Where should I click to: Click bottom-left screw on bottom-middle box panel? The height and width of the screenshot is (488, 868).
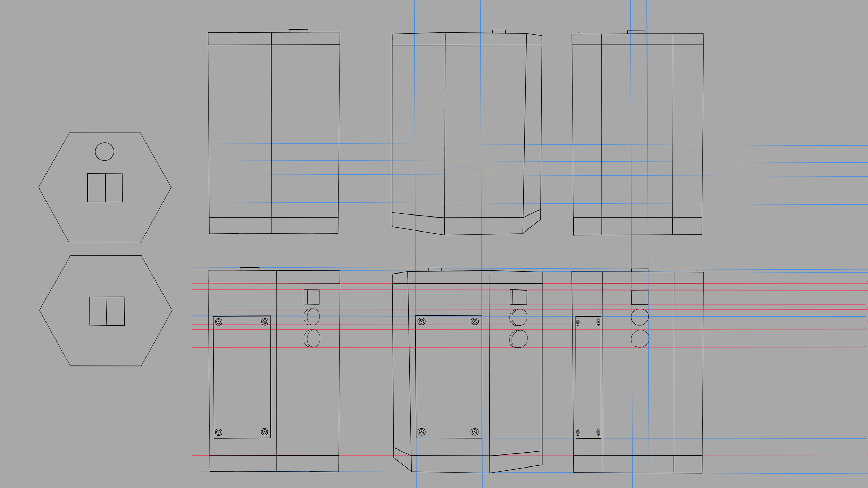[x=422, y=432]
